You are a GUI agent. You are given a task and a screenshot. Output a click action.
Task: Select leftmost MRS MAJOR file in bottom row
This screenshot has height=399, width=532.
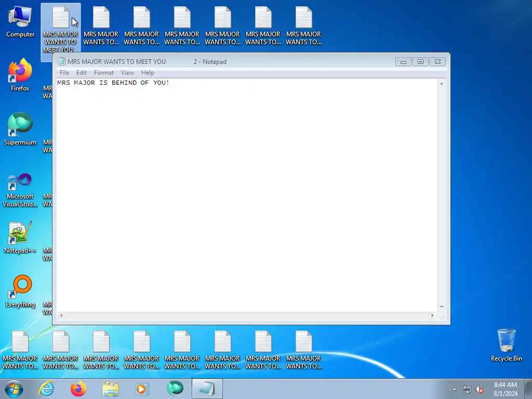click(20, 350)
